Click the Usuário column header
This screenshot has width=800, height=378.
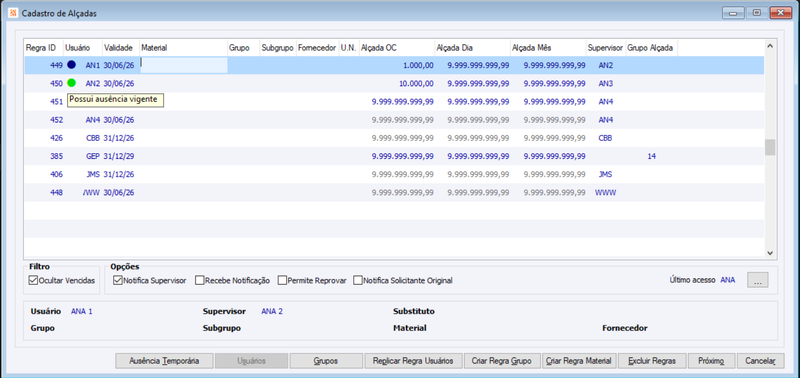tap(83, 48)
